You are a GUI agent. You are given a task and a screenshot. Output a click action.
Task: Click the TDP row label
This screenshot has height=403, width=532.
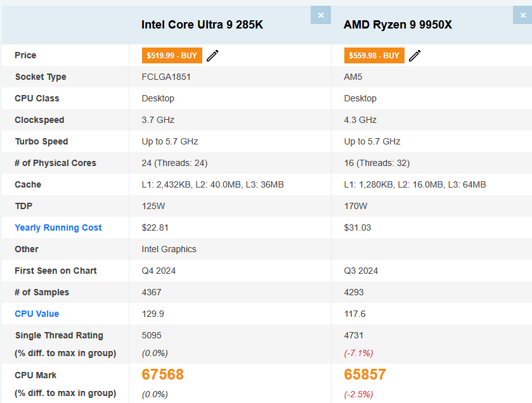pos(23,206)
